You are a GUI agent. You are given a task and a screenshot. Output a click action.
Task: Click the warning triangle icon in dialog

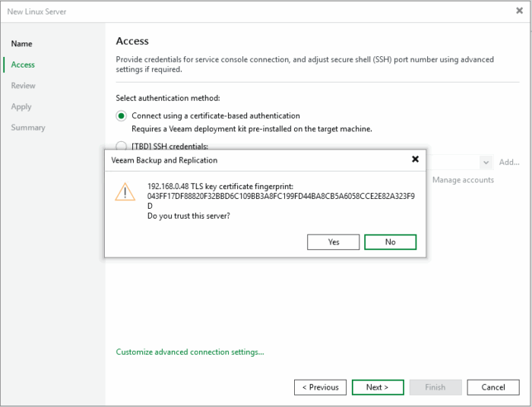[x=125, y=192]
